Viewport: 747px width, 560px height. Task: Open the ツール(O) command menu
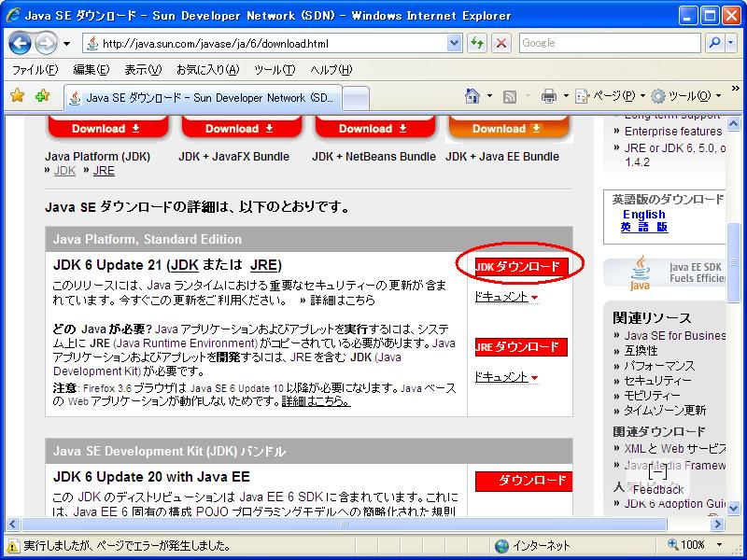pyautogui.click(x=686, y=96)
